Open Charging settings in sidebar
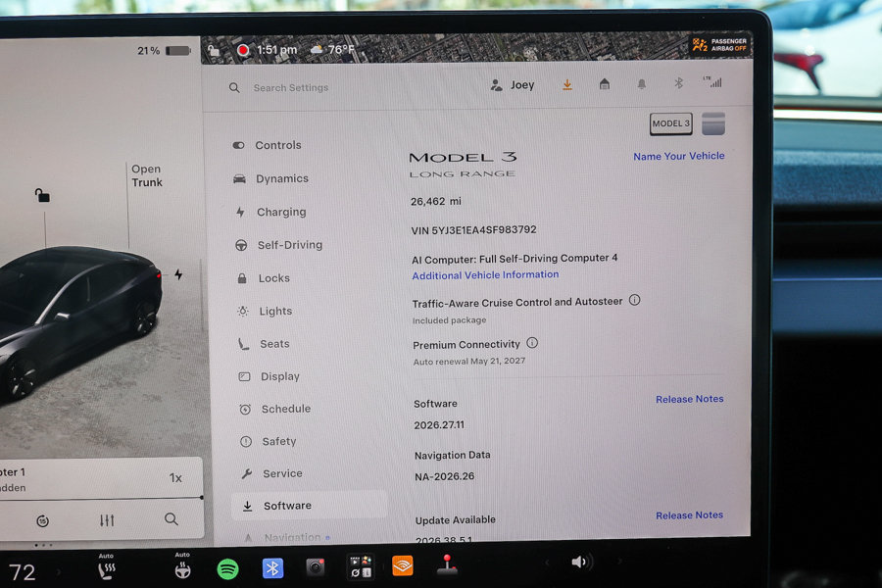The width and height of the screenshot is (882, 588). (x=271, y=212)
